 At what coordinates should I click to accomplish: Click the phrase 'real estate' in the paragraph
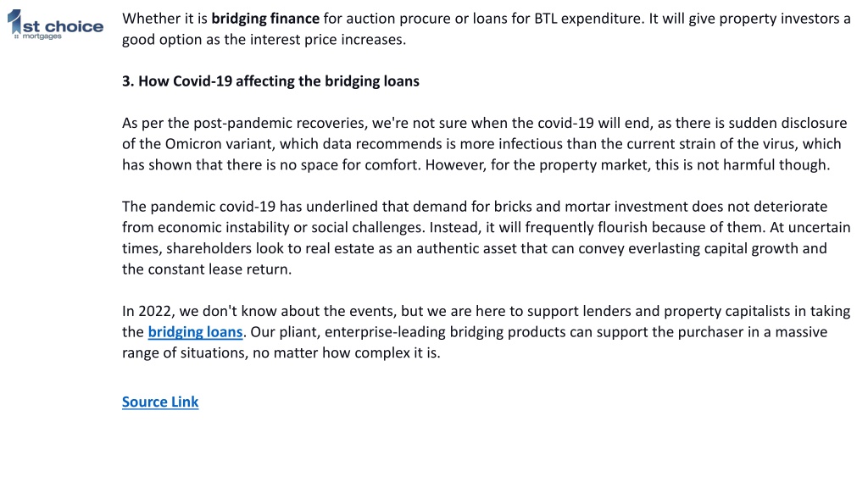point(340,248)
